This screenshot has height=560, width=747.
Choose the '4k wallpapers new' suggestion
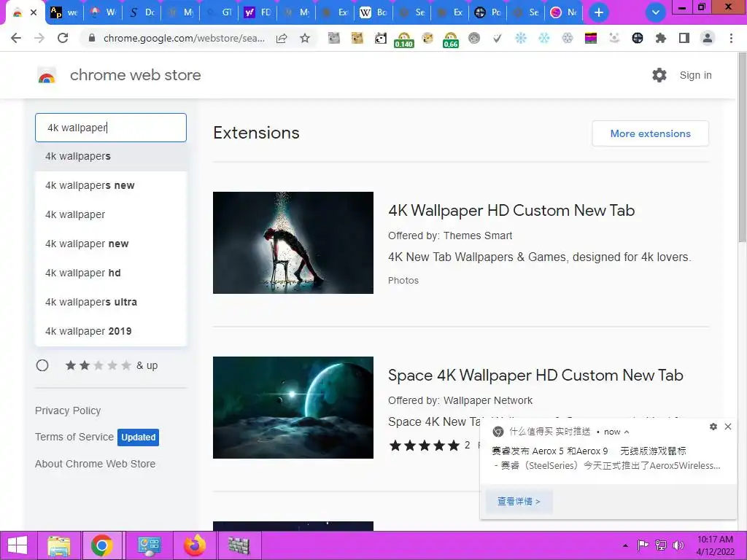click(111, 185)
